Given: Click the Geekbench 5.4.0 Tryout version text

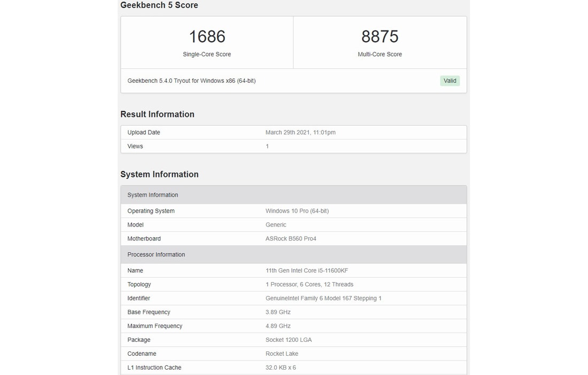Looking at the screenshot, I should (x=191, y=81).
